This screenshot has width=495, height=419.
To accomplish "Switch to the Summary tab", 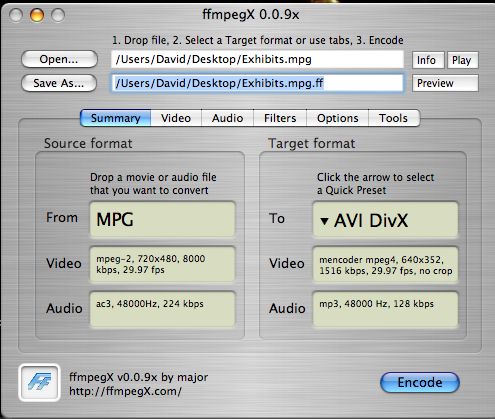I will 116,118.
